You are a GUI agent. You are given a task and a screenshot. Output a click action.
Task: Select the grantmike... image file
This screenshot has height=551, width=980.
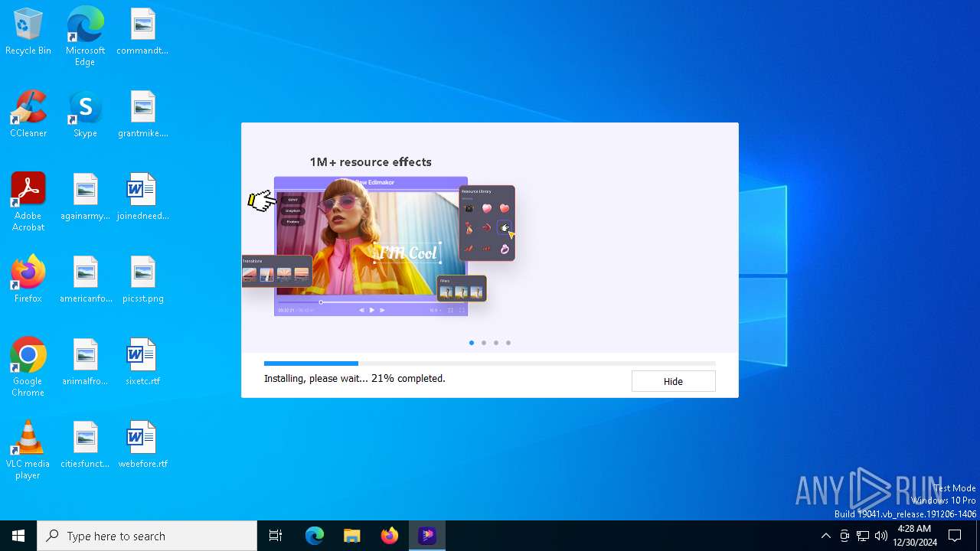(x=142, y=115)
